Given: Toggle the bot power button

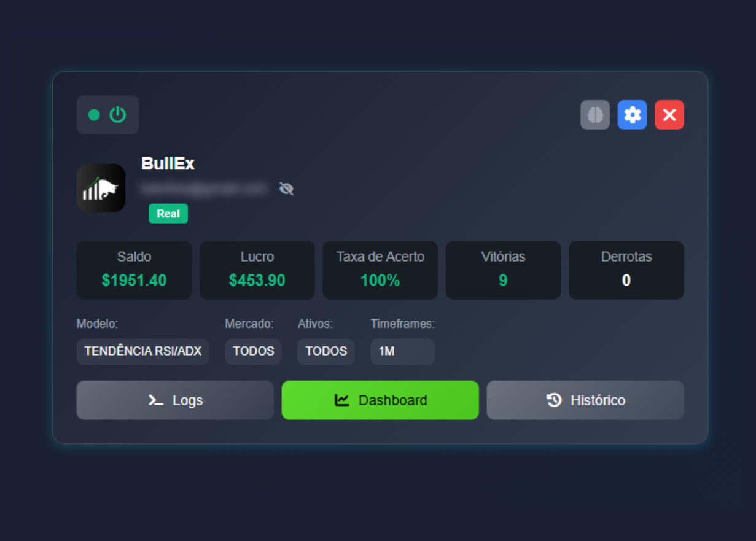Looking at the screenshot, I should pyautogui.click(x=117, y=115).
